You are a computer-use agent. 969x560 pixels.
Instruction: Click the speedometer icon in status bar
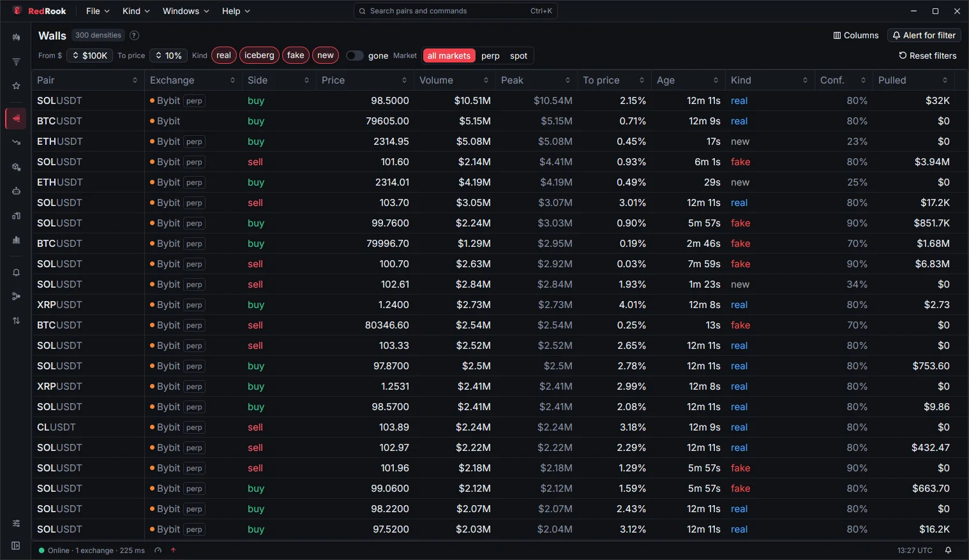[x=158, y=550]
